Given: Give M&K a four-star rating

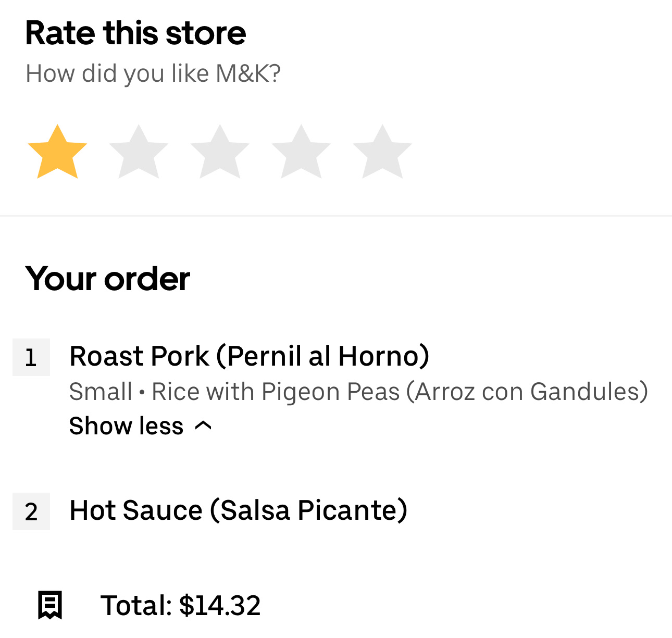Looking at the screenshot, I should click(301, 152).
